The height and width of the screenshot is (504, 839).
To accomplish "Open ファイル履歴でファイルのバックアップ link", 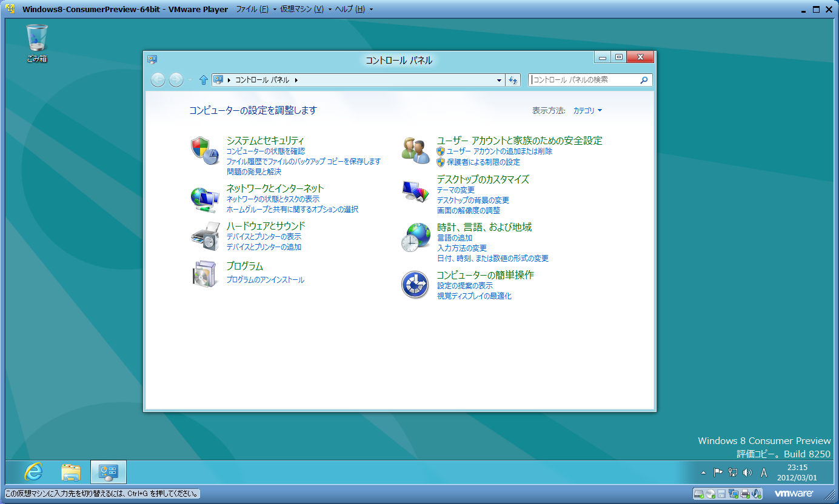I will [x=303, y=162].
